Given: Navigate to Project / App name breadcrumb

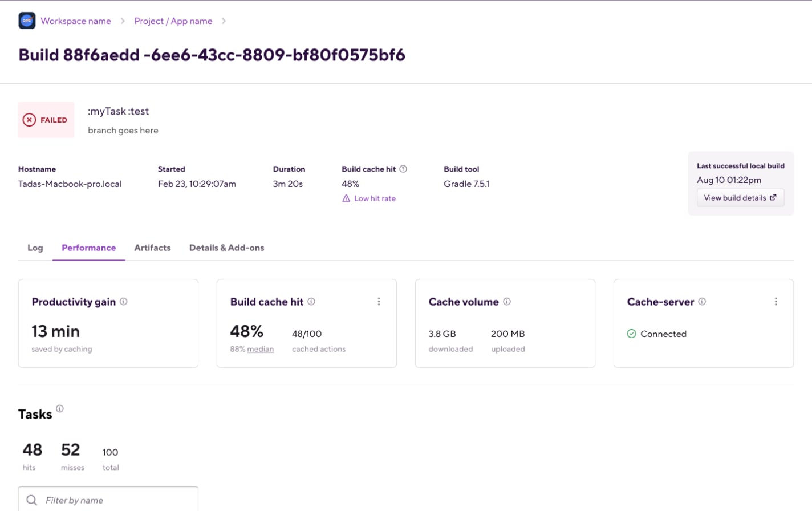Looking at the screenshot, I should (173, 21).
